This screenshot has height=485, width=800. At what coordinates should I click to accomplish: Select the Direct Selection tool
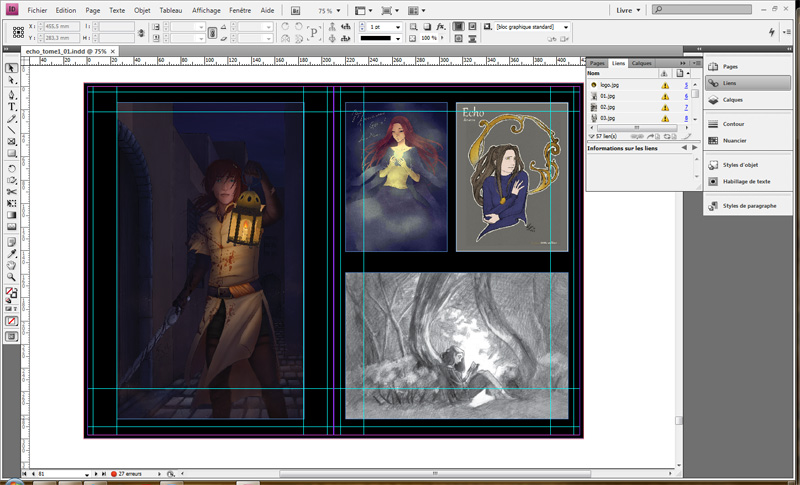tap(11, 81)
